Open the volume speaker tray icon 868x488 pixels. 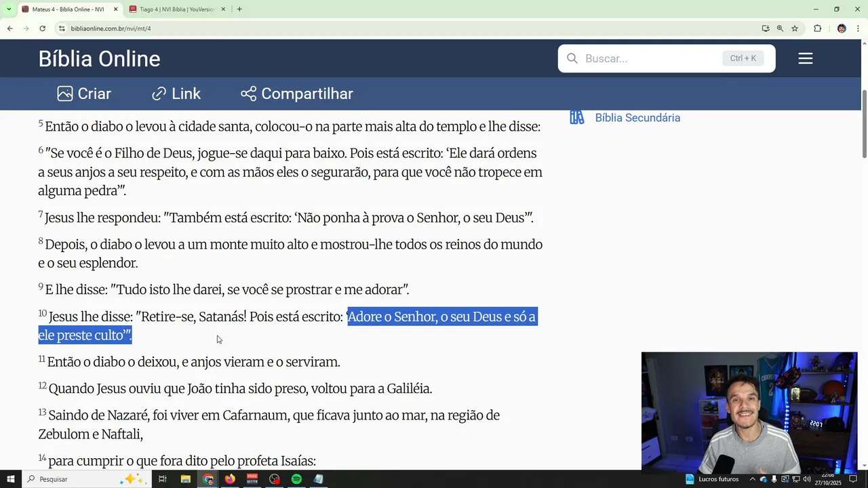point(807,479)
